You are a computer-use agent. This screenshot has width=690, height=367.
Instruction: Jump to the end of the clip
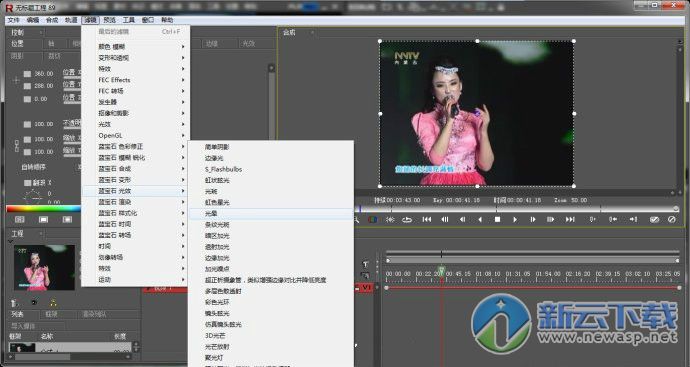coord(570,219)
